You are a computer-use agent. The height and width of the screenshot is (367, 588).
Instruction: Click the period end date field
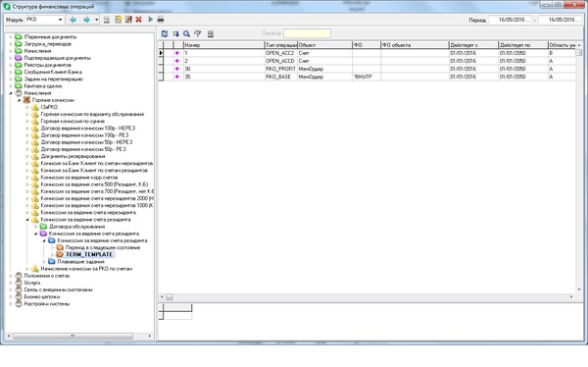click(x=561, y=20)
